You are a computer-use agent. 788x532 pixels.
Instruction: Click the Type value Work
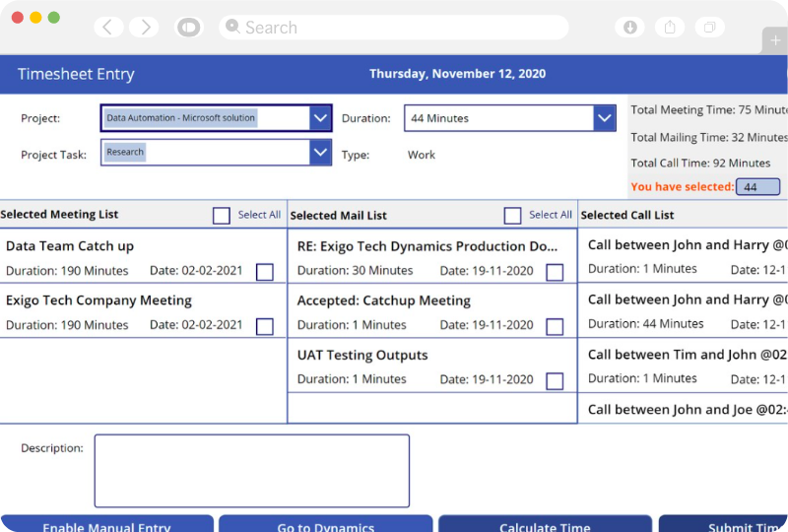click(422, 155)
